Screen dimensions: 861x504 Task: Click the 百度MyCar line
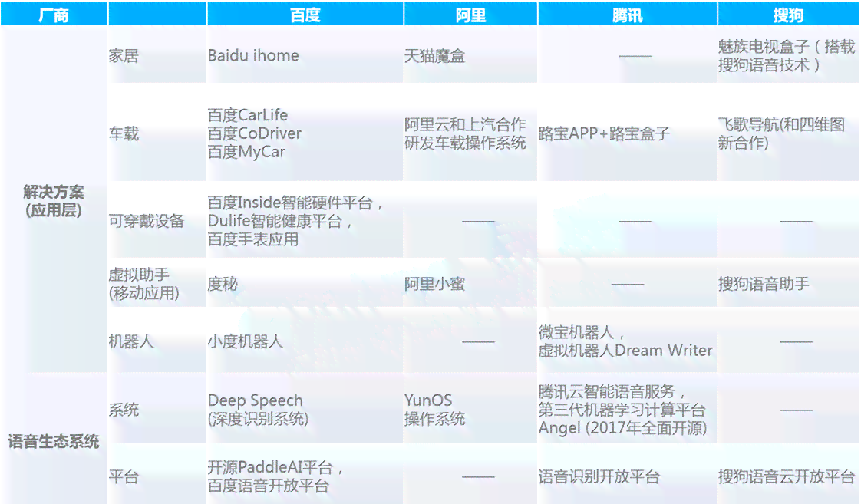pyautogui.click(x=246, y=152)
